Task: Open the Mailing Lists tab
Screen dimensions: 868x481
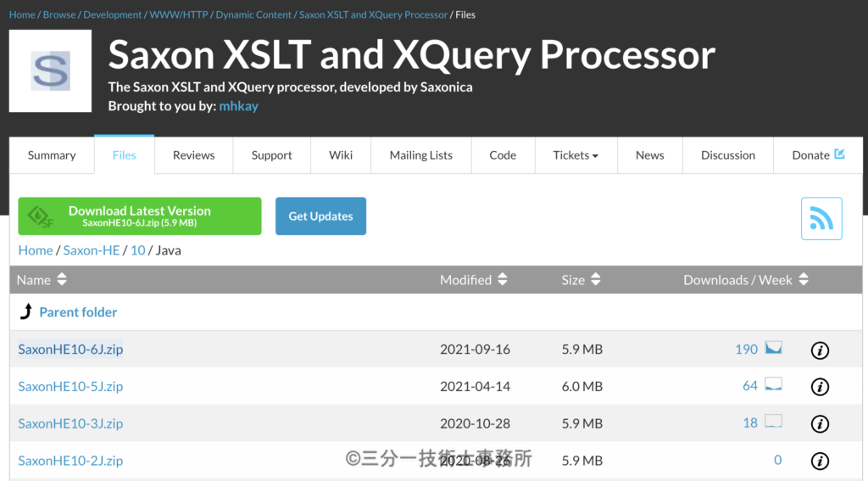Action: (x=420, y=155)
